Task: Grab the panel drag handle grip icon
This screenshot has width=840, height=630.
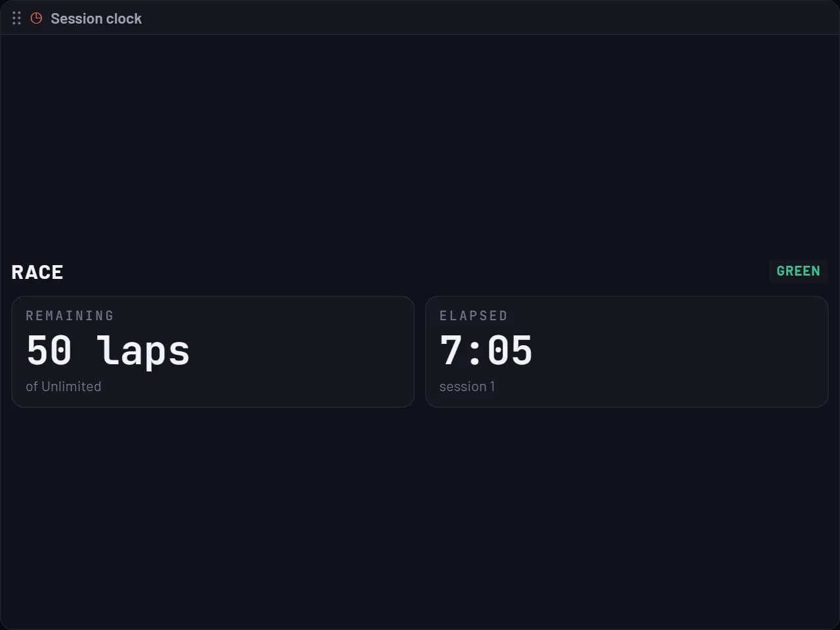Action: [16, 18]
